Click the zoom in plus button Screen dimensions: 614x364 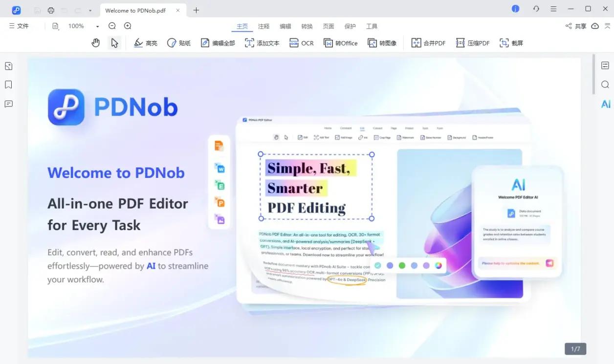pos(128,26)
